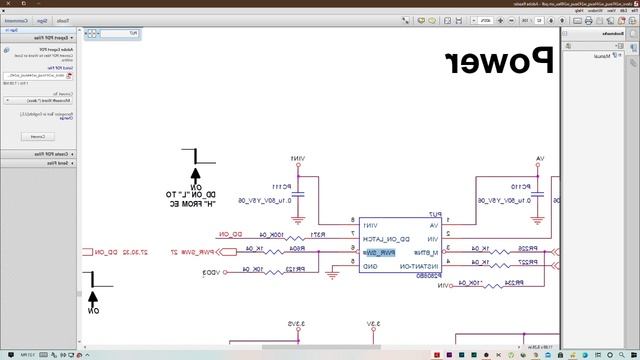Viewport: 640px width, 360px height.
Task: Open the File menu
Action: (x=634, y=11)
